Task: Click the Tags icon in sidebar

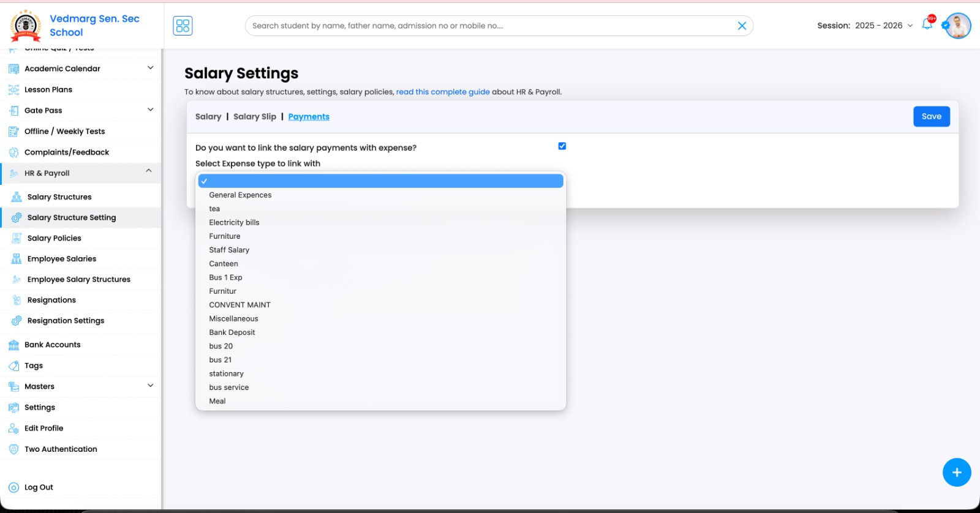Action: (x=13, y=366)
